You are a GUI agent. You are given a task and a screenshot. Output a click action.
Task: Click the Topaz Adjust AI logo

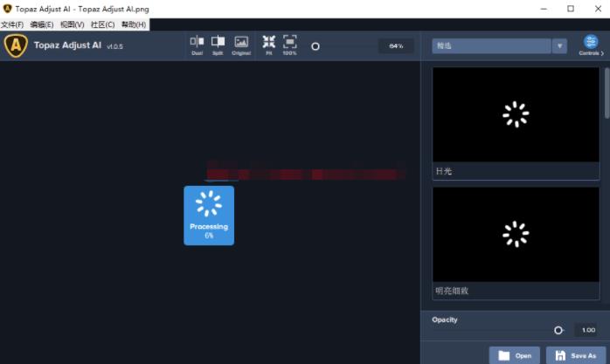point(16,45)
